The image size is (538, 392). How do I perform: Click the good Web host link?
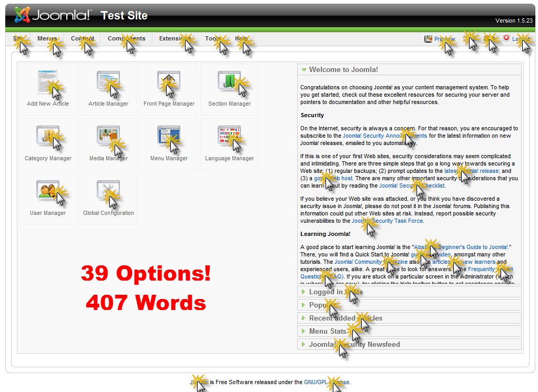tap(333, 178)
